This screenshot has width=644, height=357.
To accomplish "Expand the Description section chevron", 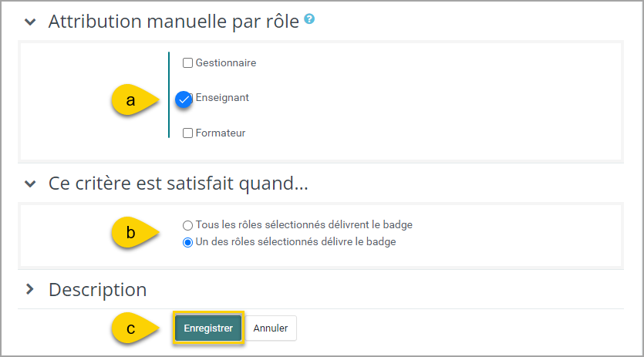I will (x=29, y=289).
